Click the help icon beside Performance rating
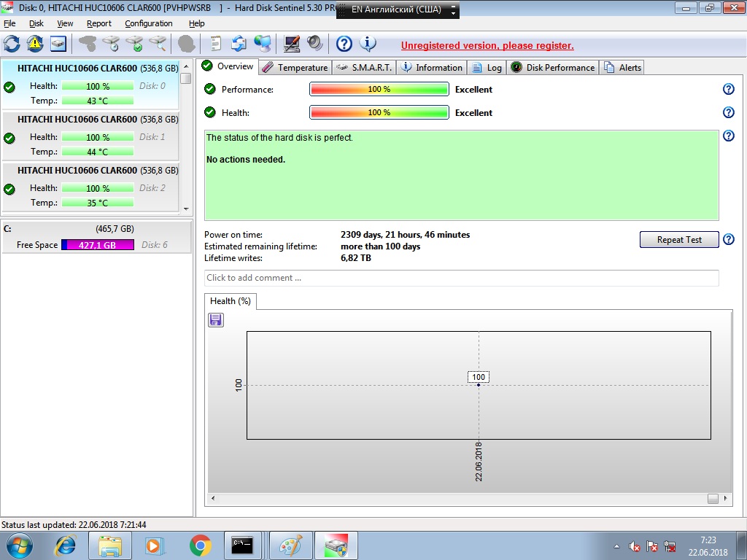The width and height of the screenshot is (747, 560). (729, 89)
